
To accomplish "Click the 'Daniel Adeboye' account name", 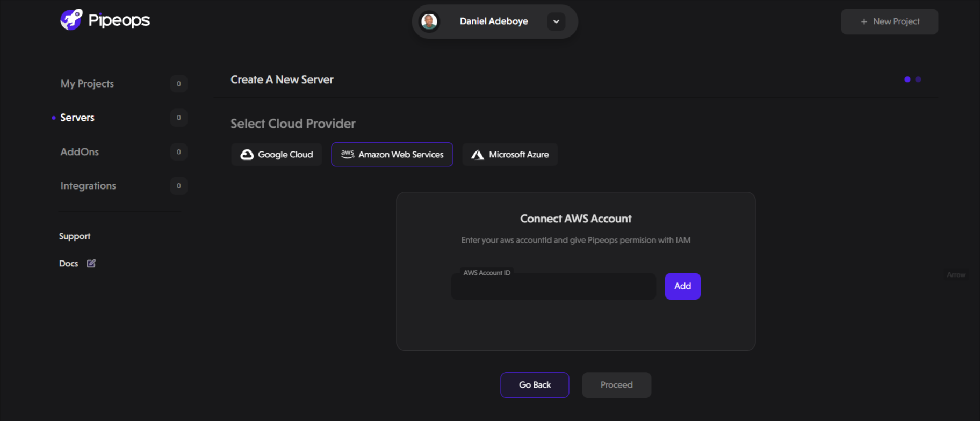I will coord(494,21).
